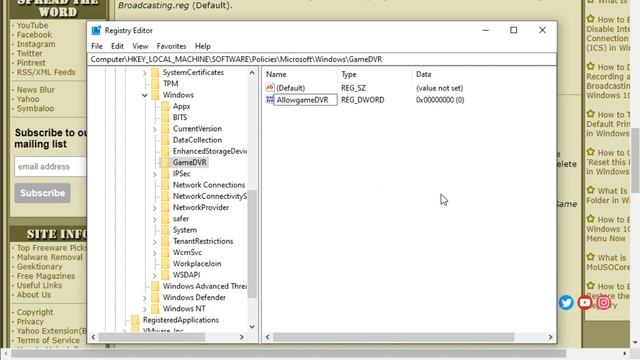Click the tree pane vertical scrollbar thumb
This screenshot has height=360, width=640.
252,244
